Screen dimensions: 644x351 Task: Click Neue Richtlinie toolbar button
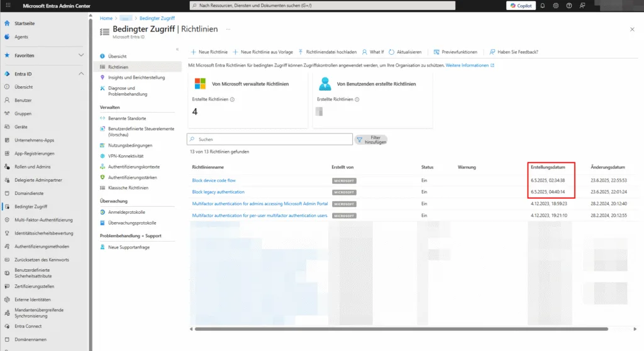click(208, 52)
